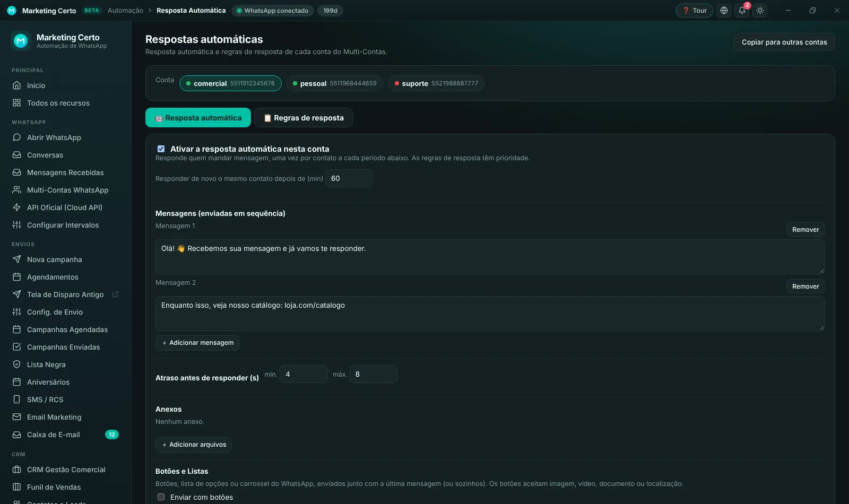Click Adicionar mensagem button
The width and height of the screenshot is (849, 504).
click(x=197, y=343)
